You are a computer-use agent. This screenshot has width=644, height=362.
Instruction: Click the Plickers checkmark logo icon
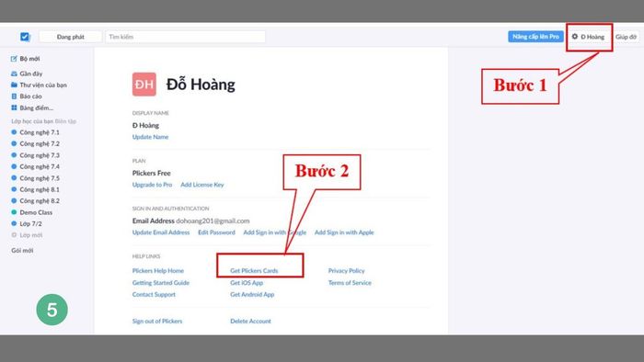point(25,37)
